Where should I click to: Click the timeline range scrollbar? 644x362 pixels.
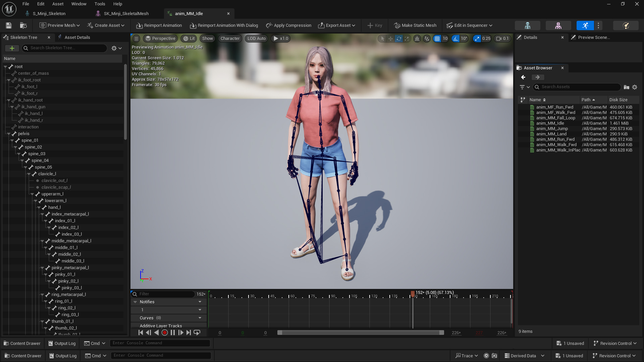pos(361,333)
